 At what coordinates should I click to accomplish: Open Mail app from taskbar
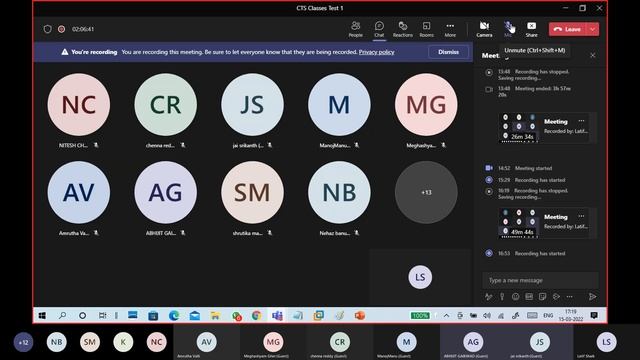[x=195, y=316]
